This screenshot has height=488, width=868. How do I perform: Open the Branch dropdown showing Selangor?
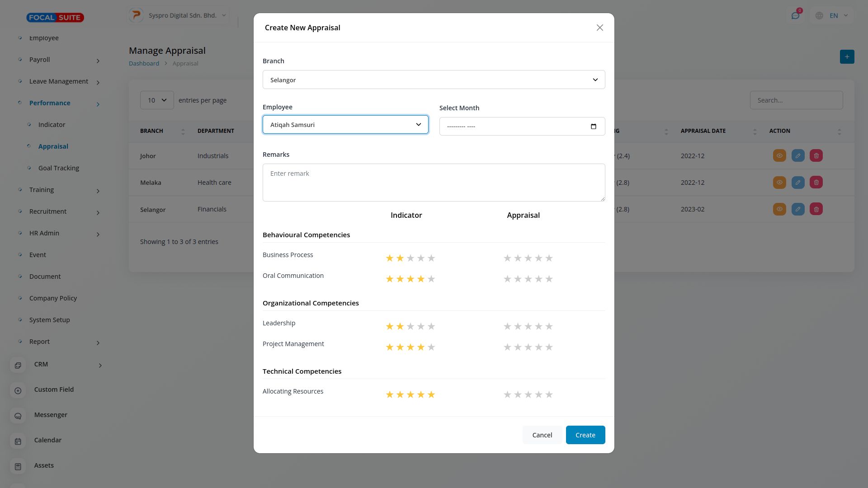434,80
